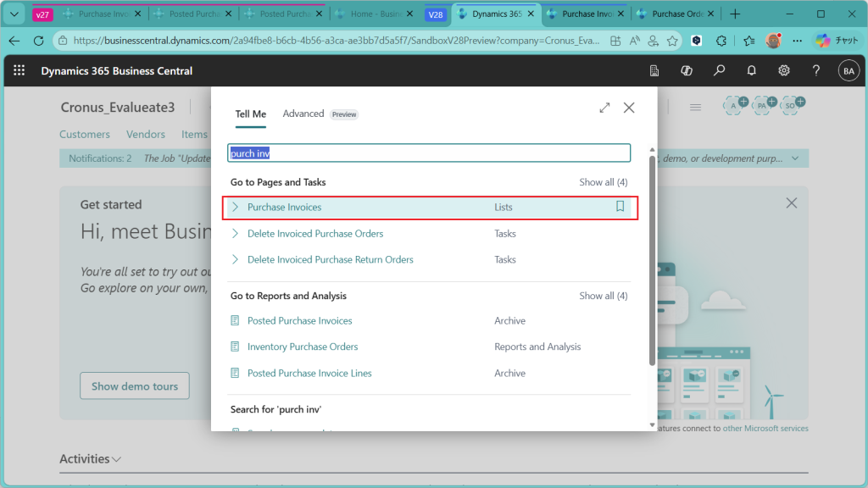
Task: Click the Help question mark icon
Action: 815,71
